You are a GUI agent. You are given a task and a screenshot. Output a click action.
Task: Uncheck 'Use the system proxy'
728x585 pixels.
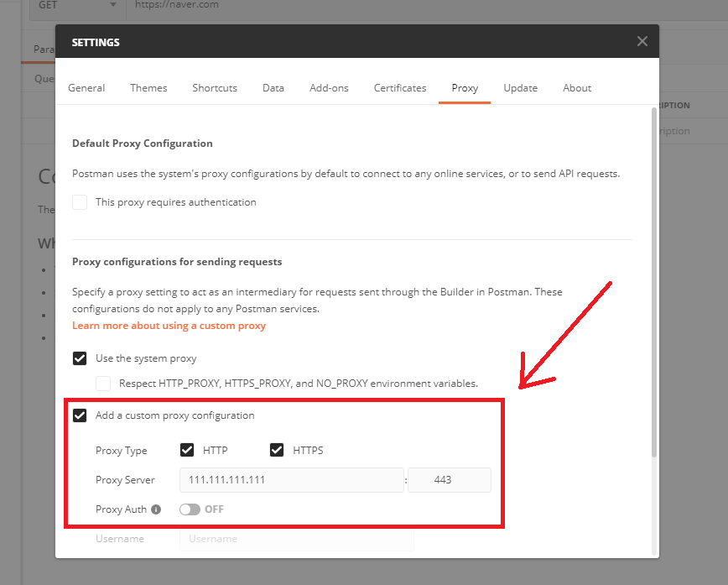tap(80, 358)
